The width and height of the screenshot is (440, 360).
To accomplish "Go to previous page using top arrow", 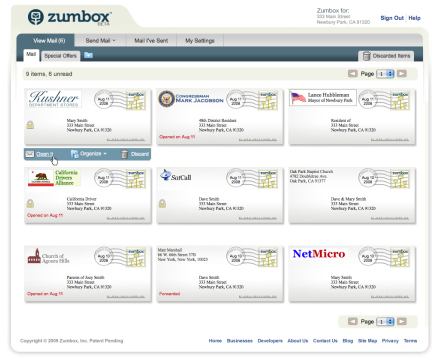I will point(353,73).
